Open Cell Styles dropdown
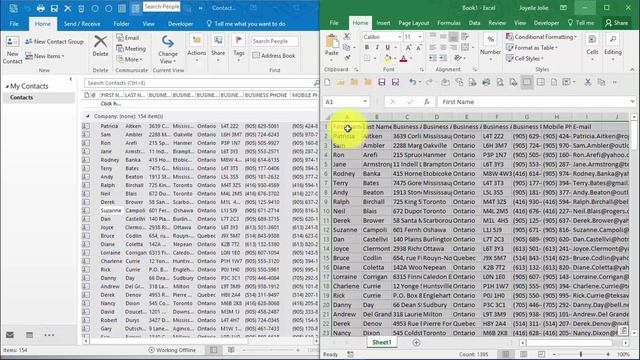The height and width of the screenshot is (360, 640). (x=524, y=58)
